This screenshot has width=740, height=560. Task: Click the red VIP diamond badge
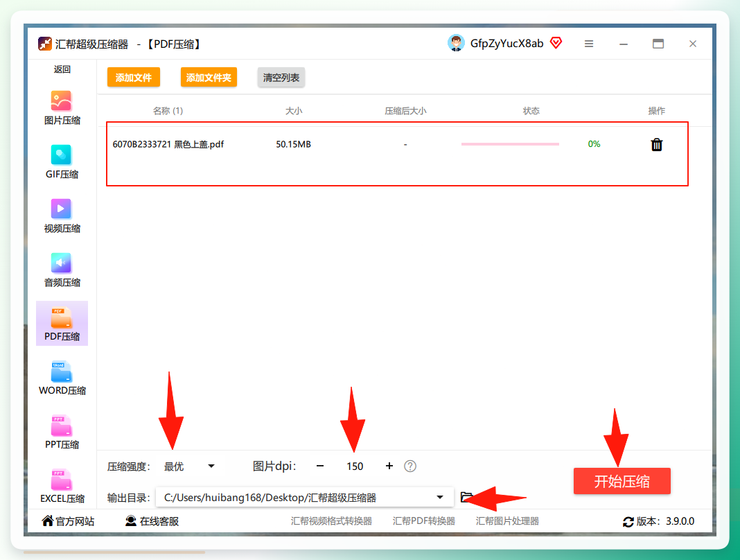[556, 44]
